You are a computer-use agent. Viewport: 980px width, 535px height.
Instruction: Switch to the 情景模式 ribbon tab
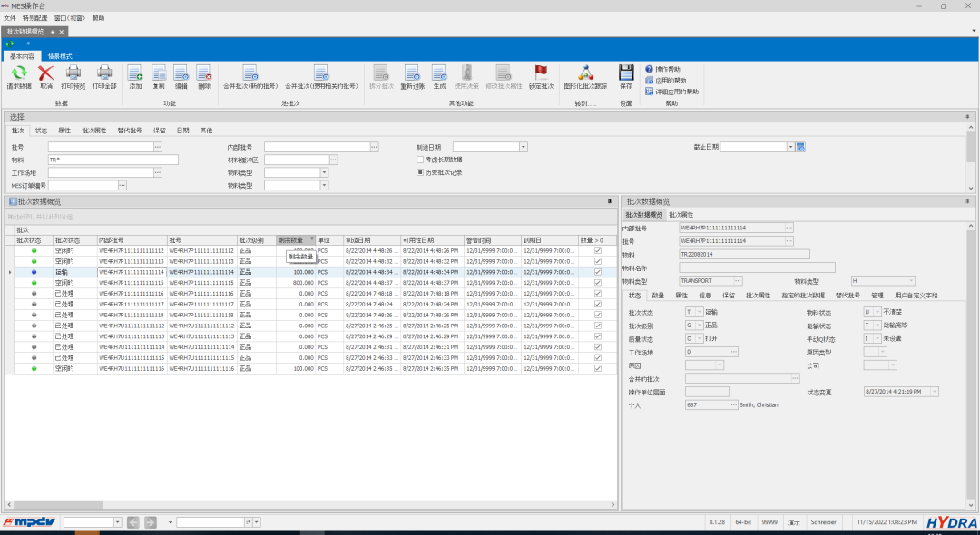[60, 56]
